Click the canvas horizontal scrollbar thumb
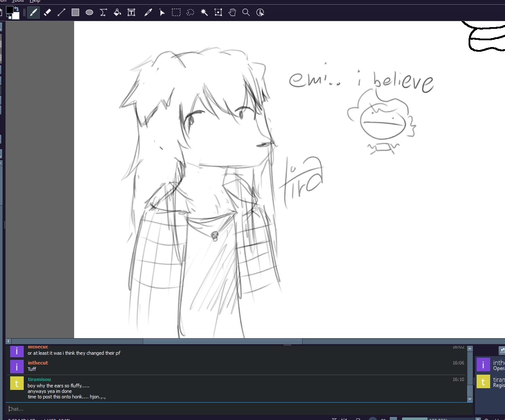 tap(222, 341)
